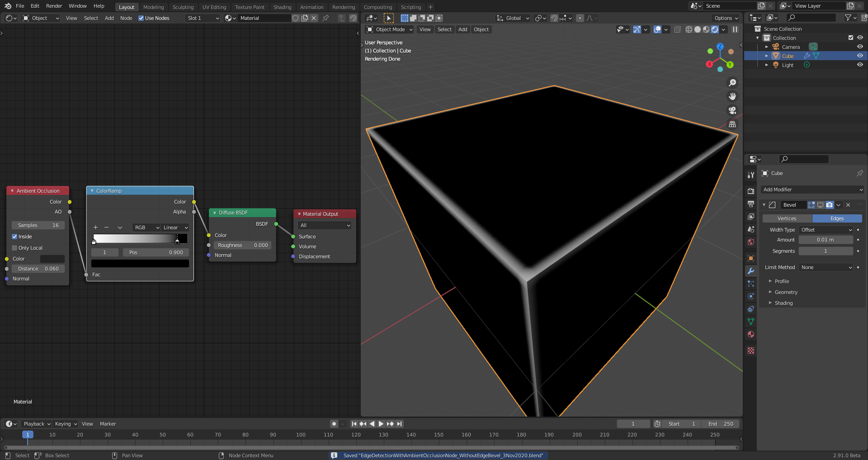Switch to the Modifier Properties wrench tab
The image size is (868, 460).
pyautogui.click(x=751, y=271)
